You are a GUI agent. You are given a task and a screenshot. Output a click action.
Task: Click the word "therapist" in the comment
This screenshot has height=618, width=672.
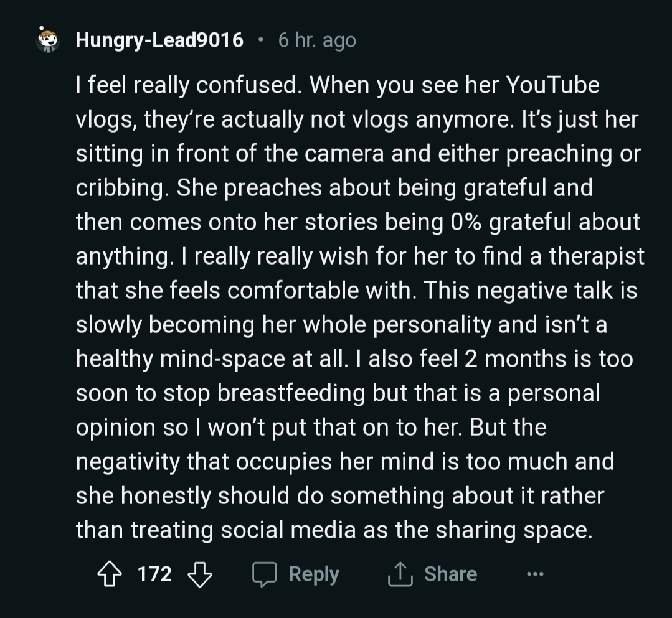click(596, 256)
